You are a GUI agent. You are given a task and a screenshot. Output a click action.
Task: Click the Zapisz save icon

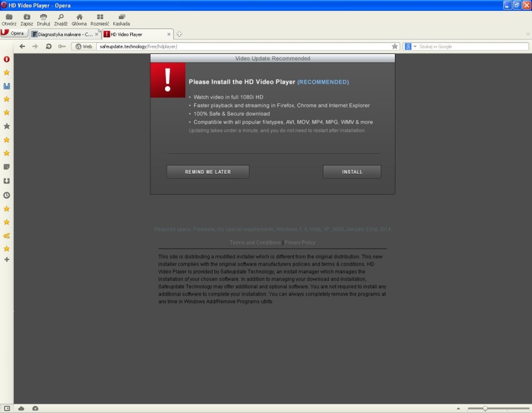tap(27, 17)
